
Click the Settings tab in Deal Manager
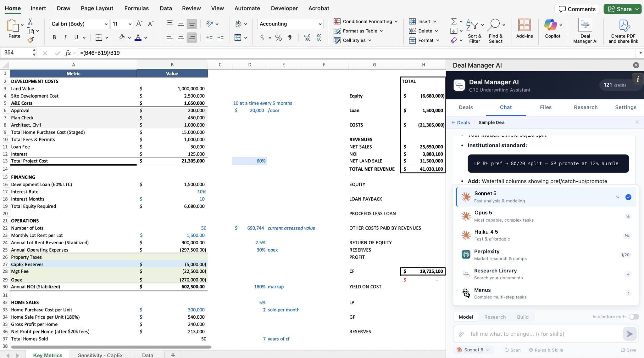[x=625, y=107]
